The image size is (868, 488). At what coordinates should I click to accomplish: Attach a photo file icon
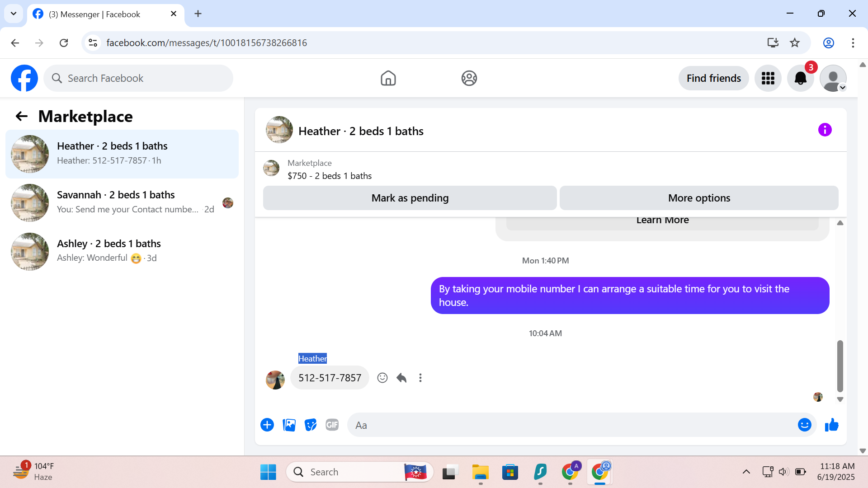pyautogui.click(x=289, y=425)
